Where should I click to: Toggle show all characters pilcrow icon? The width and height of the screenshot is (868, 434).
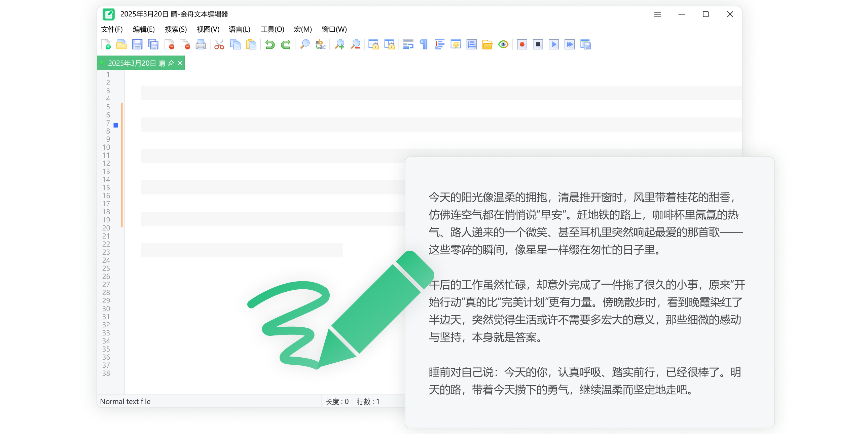[424, 44]
